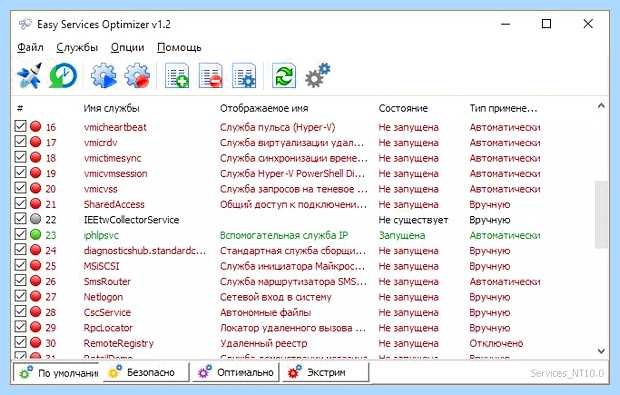Sort by Тип примене… column header
This screenshot has height=395, width=620.
(503, 108)
